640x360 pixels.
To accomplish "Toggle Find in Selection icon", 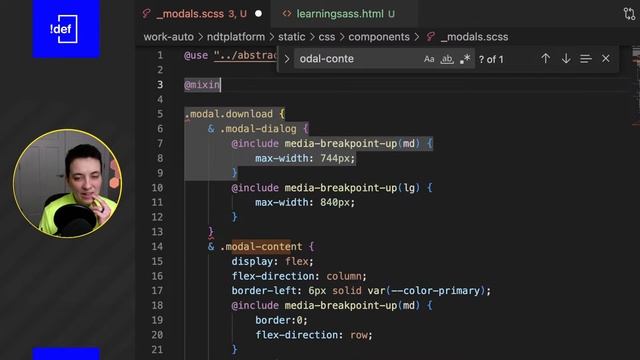I will pos(586,59).
